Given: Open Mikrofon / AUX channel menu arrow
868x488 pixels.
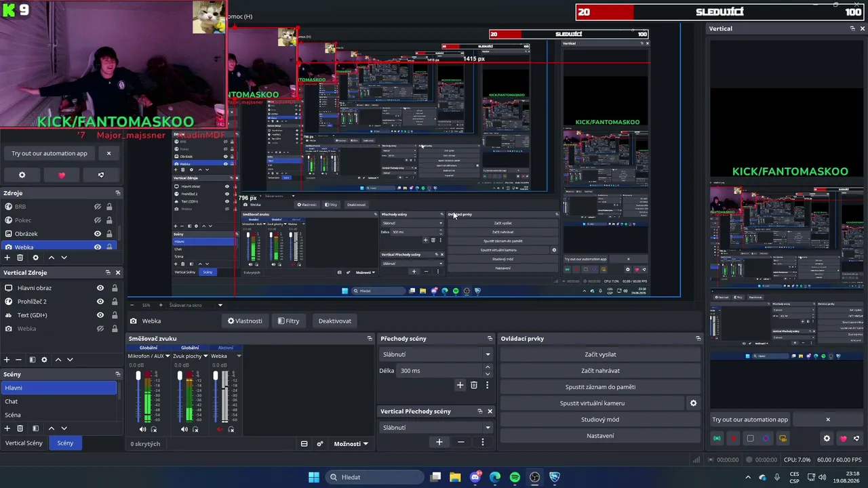Looking at the screenshot, I should tap(167, 356).
